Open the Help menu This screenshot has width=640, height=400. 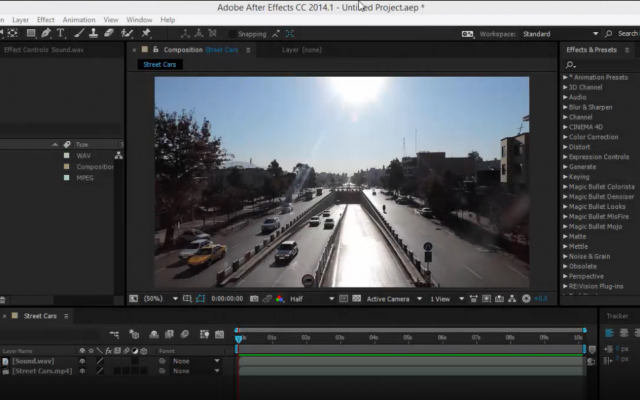click(167, 20)
